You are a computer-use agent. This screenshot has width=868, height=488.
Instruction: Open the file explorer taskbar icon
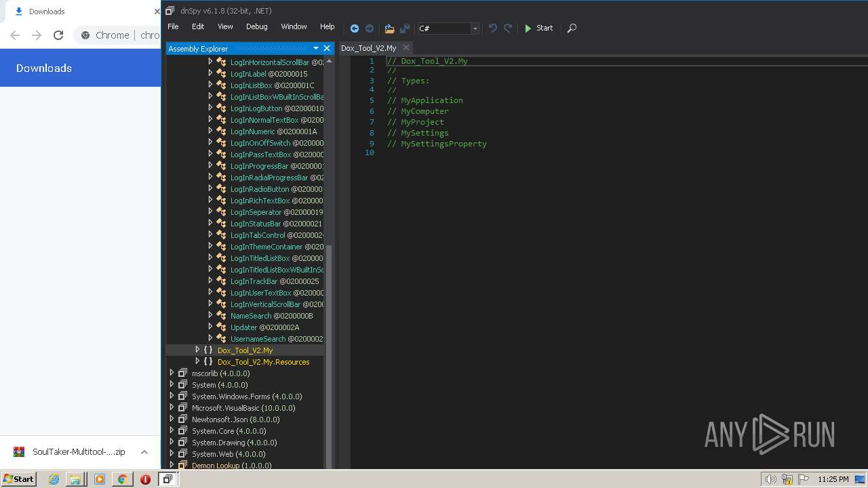point(75,479)
